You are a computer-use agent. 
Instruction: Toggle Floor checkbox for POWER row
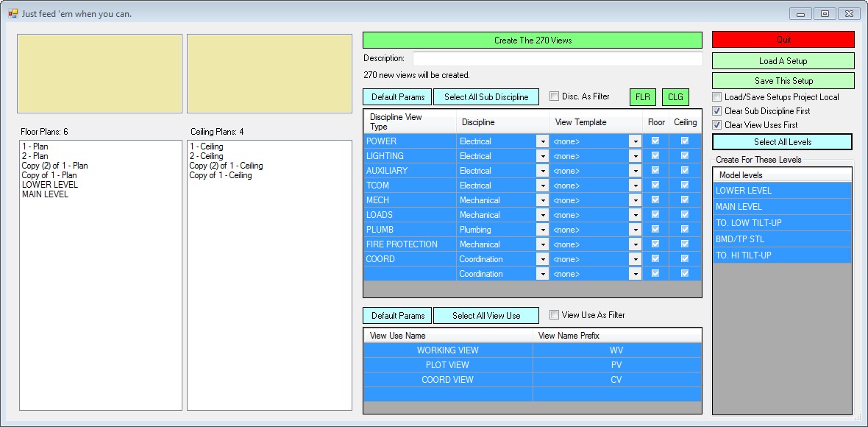pos(655,141)
